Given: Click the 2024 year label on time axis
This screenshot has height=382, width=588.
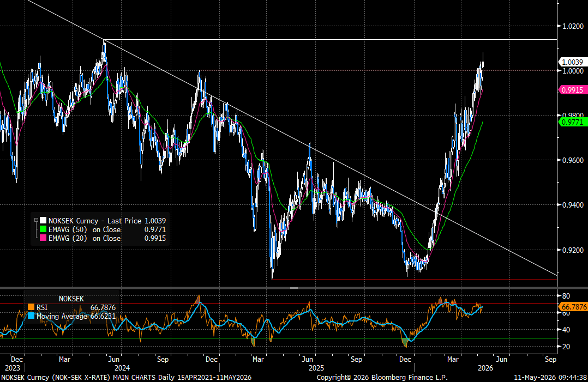Looking at the screenshot, I should click(122, 368).
